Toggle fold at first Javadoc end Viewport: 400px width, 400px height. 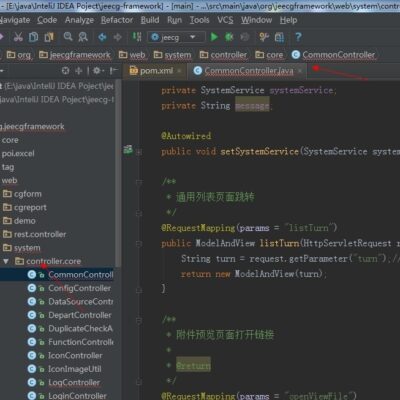(x=139, y=213)
